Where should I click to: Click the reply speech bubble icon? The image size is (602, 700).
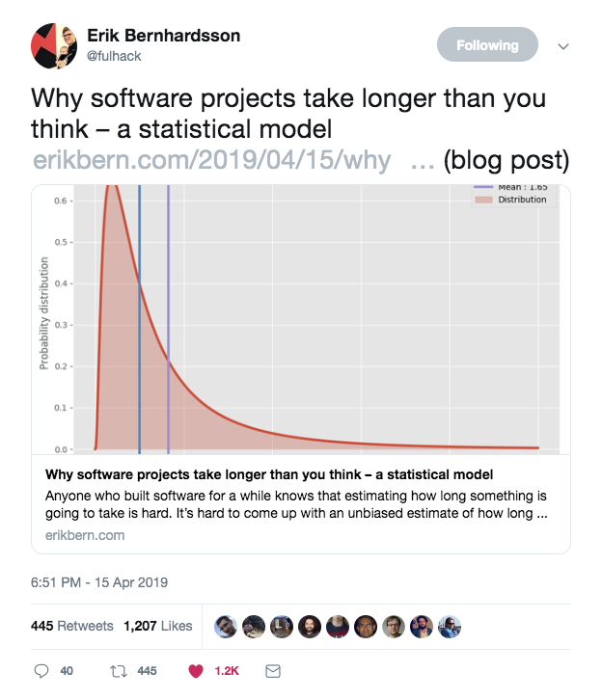[x=41, y=670]
